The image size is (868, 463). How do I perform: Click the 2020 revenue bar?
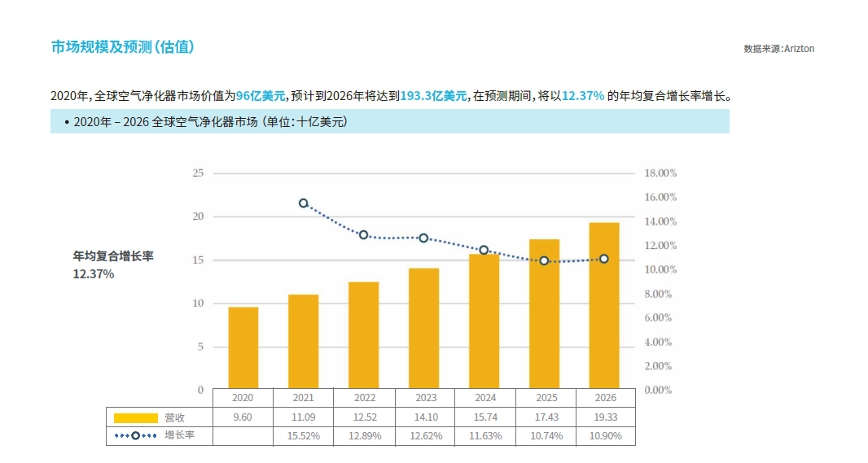click(243, 347)
